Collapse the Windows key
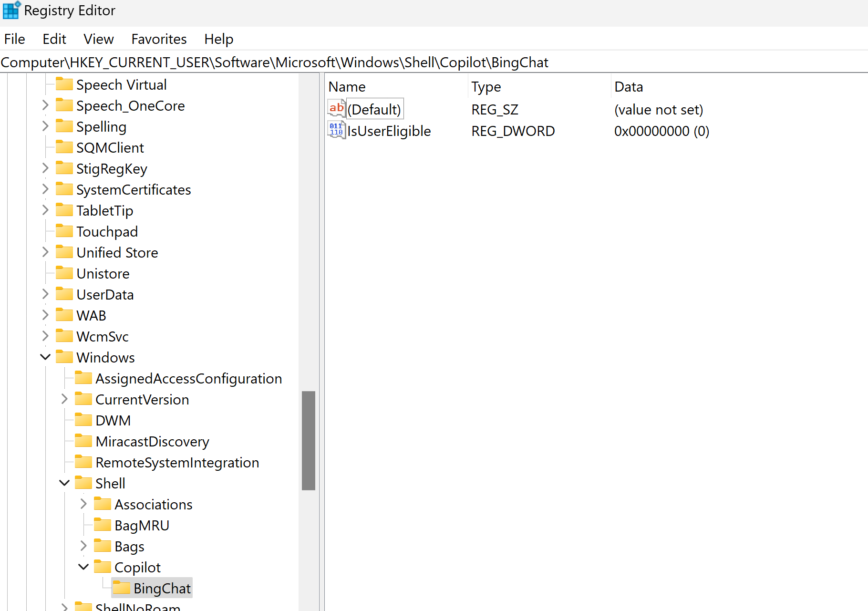 coord(45,357)
